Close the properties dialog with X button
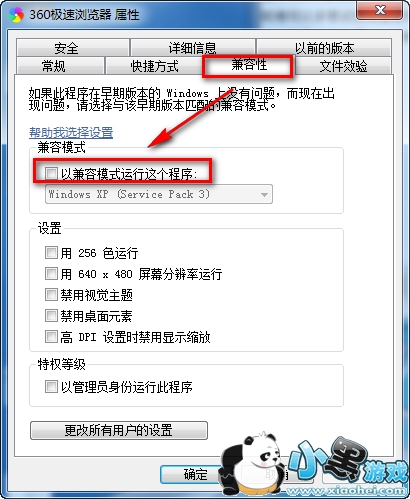The image size is (410, 499). (x=380, y=10)
